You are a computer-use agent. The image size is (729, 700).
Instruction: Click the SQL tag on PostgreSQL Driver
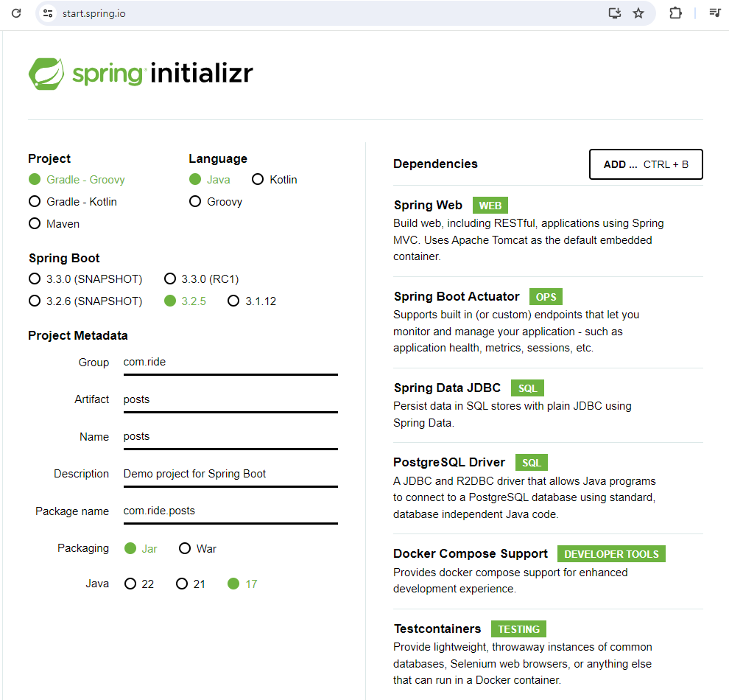coord(532,463)
